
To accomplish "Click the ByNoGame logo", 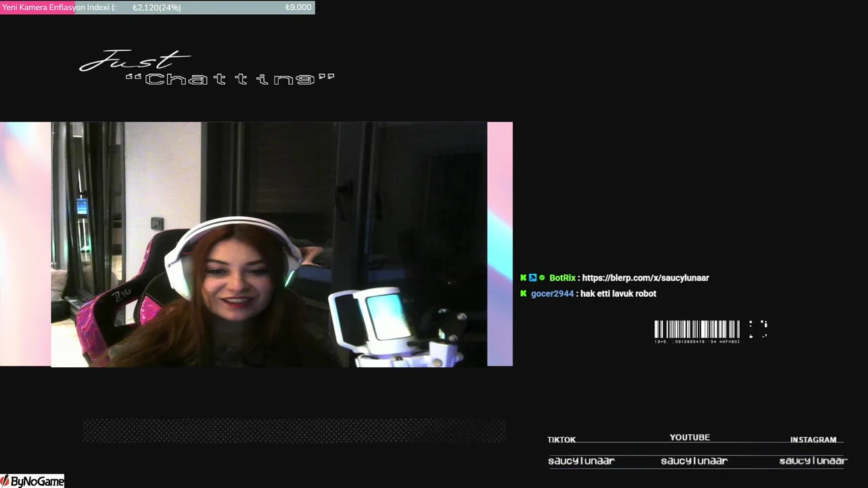I will pos(32,481).
